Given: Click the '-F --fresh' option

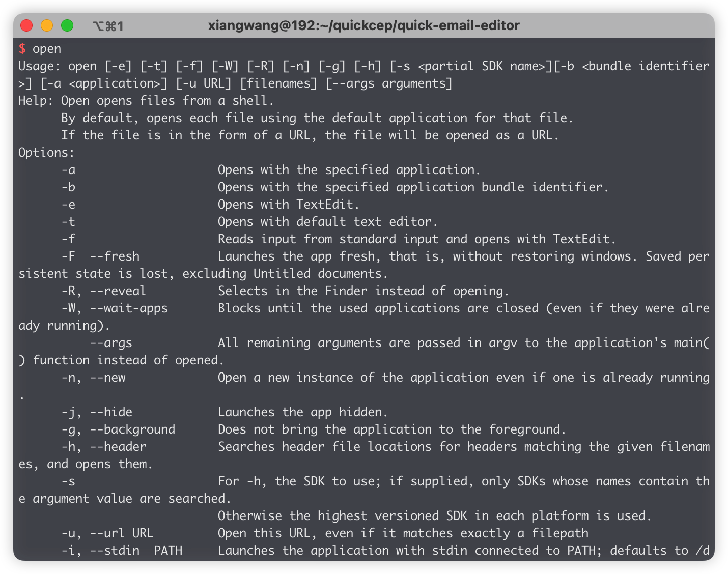Looking at the screenshot, I should click(100, 256).
